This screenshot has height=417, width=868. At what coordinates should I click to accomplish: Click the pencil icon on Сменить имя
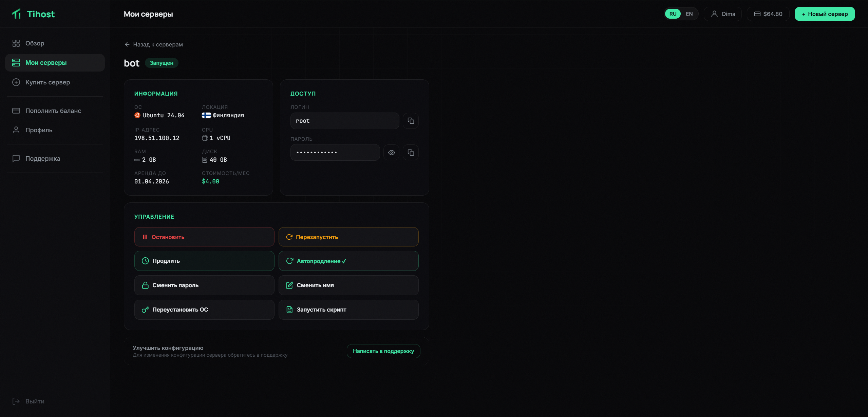pyautogui.click(x=289, y=285)
